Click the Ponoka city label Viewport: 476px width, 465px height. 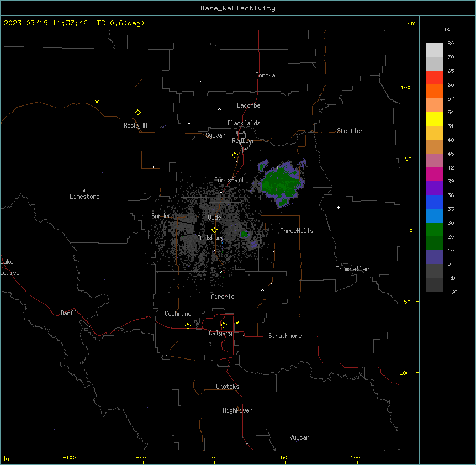[265, 75]
